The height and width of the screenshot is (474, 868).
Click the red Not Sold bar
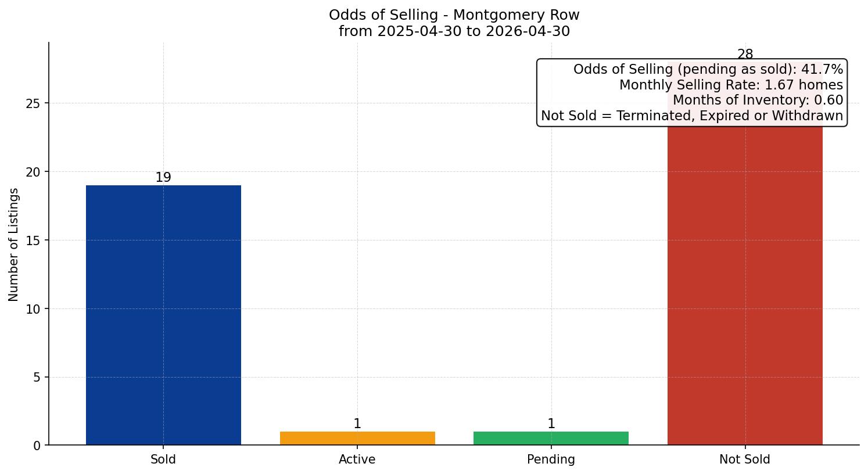745,285
